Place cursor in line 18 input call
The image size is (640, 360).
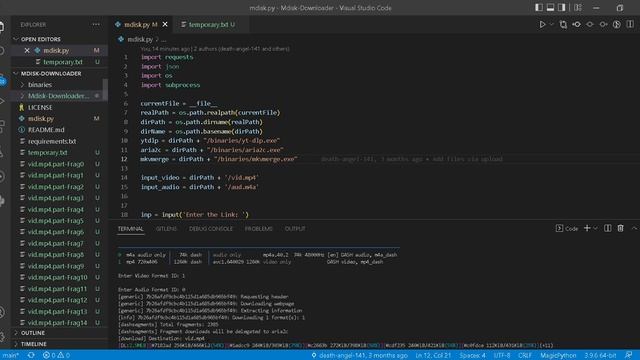[194, 215]
